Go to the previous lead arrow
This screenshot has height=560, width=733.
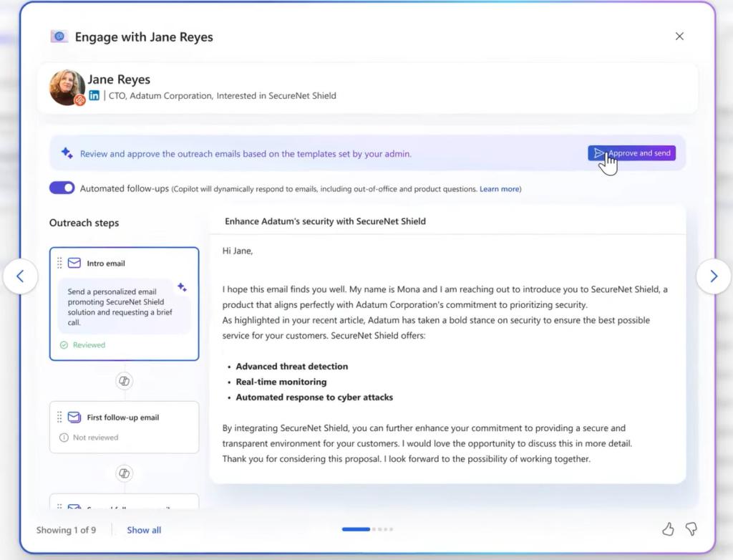[x=20, y=276]
